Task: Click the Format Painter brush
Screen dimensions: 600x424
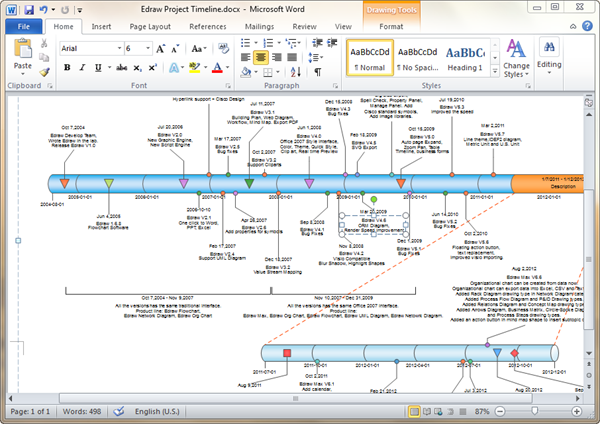Action: click(46, 72)
